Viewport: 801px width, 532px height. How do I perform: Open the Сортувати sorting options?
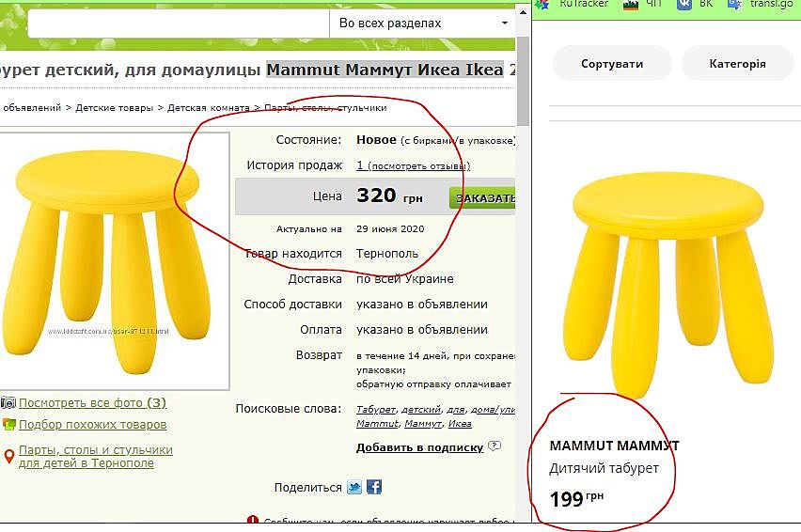click(x=612, y=63)
